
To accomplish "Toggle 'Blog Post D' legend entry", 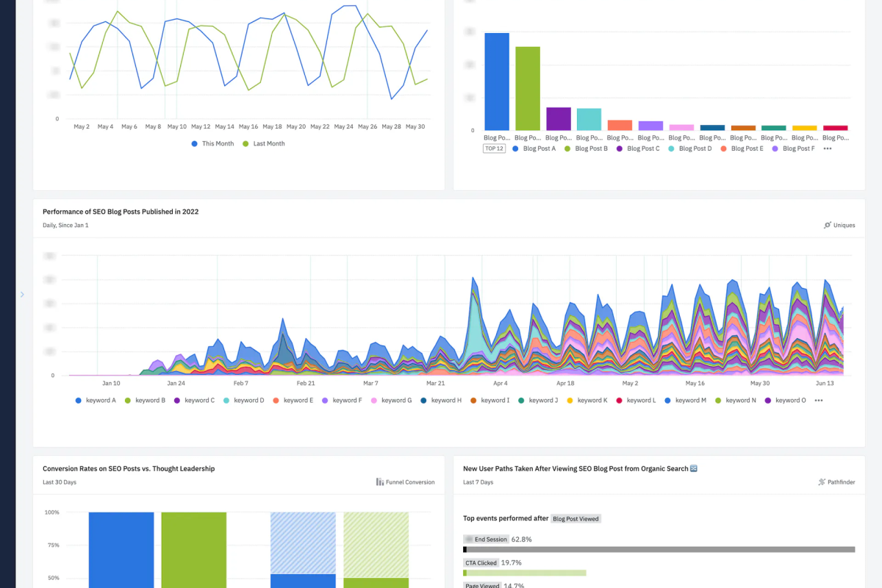I will coord(690,148).
